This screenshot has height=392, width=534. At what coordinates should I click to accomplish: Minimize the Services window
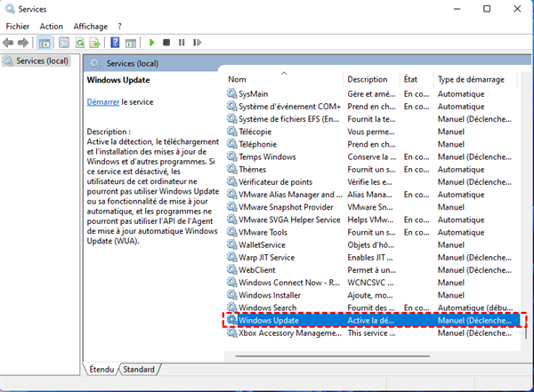[457, 9]
